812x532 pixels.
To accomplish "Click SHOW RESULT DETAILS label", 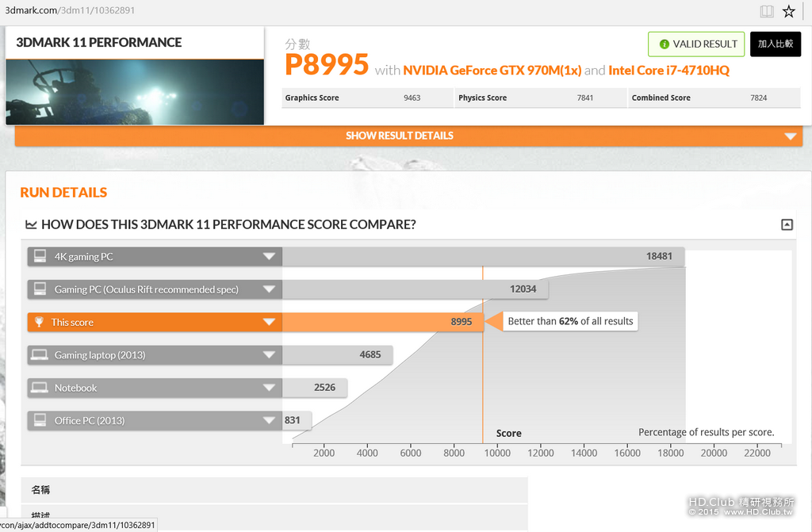I will [x=400, y=136].
